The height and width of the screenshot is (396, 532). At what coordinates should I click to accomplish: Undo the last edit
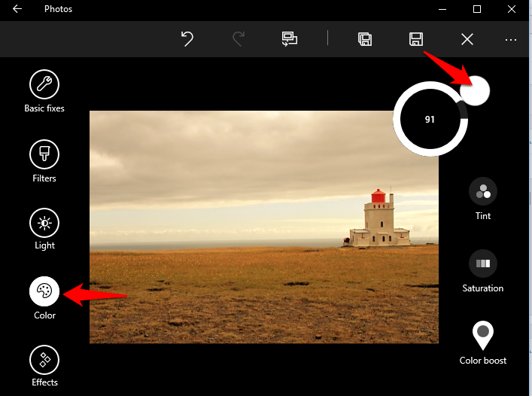[x=187, y=38]
